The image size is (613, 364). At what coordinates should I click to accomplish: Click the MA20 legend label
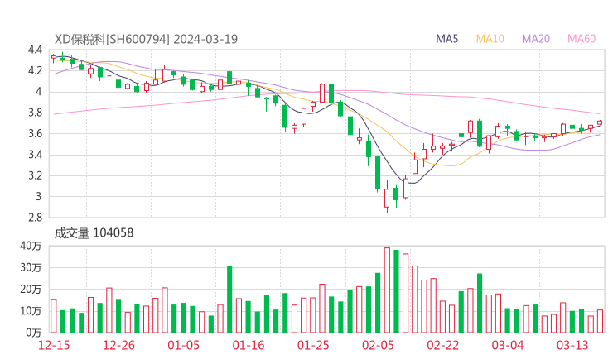coord(536,39)
